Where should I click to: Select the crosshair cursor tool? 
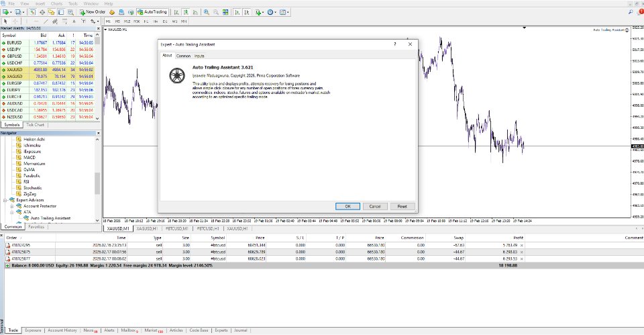[15, 21]
